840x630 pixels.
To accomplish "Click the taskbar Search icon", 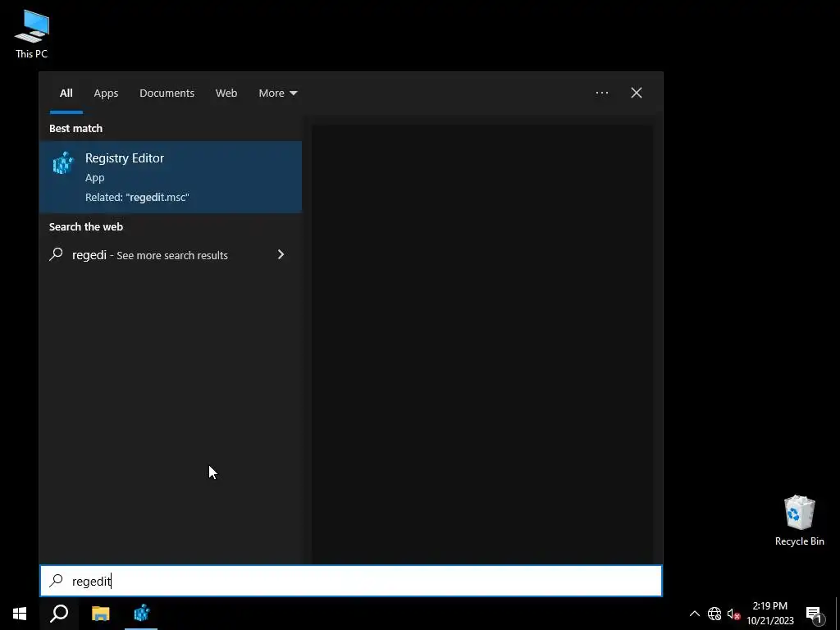I will 59,614.
